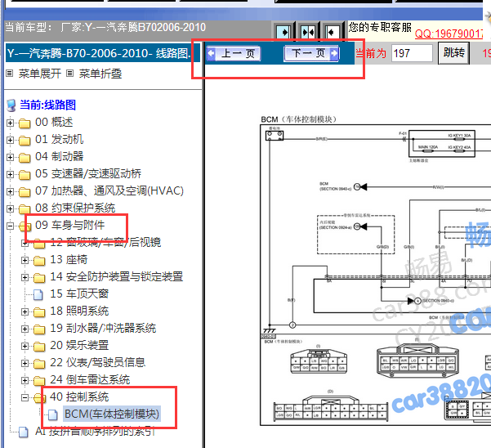Screen dimensions: 491x448
Task: Click the page icon of AI 按拼音顺序排列的索引
Action: [24, 432]
